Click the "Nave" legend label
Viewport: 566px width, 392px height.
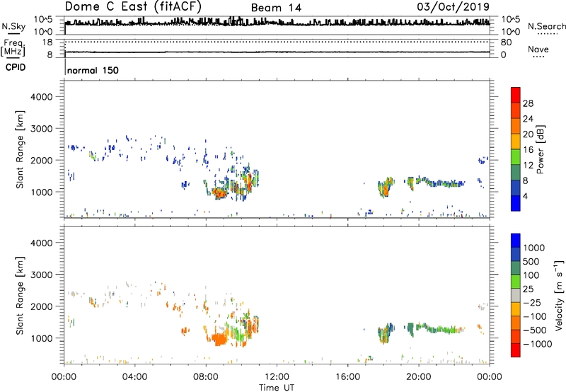tap(538, 49)
